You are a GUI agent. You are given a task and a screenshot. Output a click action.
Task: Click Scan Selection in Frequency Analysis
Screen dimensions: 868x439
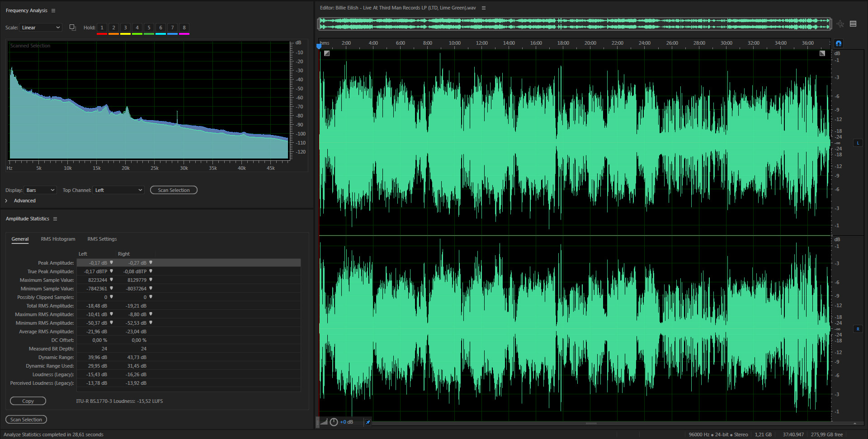pyautogui.click(x=174, y=190)
